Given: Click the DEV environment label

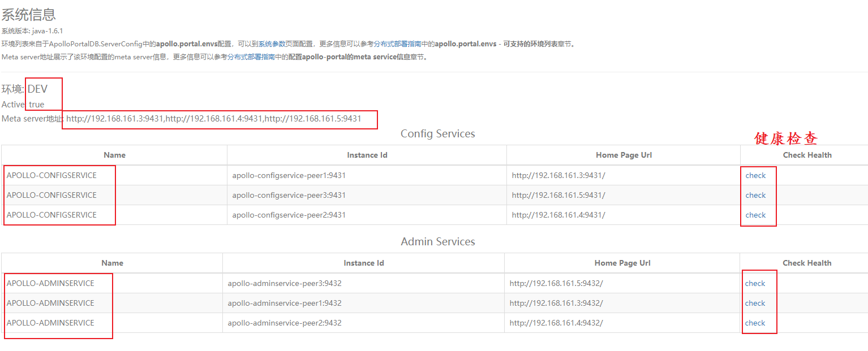Looking at the screenshot, I should (37, 89).
